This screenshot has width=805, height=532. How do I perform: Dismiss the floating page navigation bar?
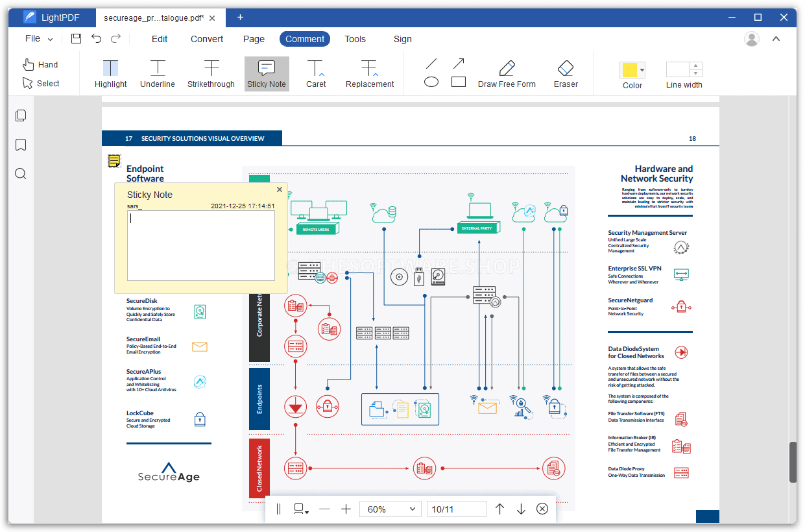[542, 509]
